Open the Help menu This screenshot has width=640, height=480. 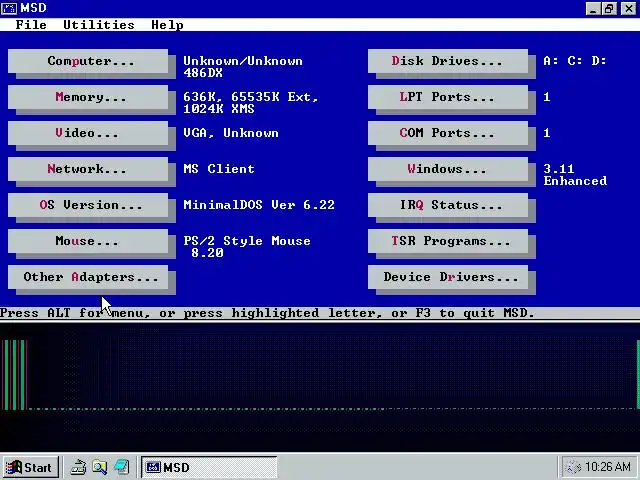pyautogui.click(x=167, y=25)
